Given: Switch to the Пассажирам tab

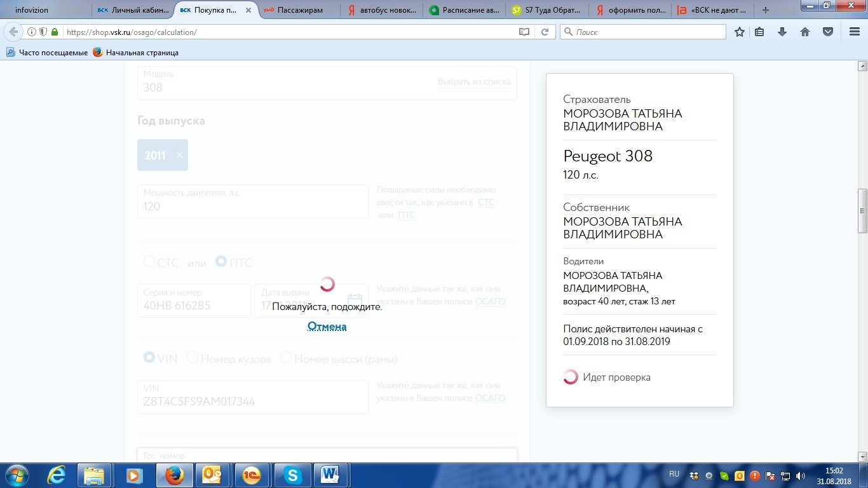Looking at the screenshot, I should 299,10.
